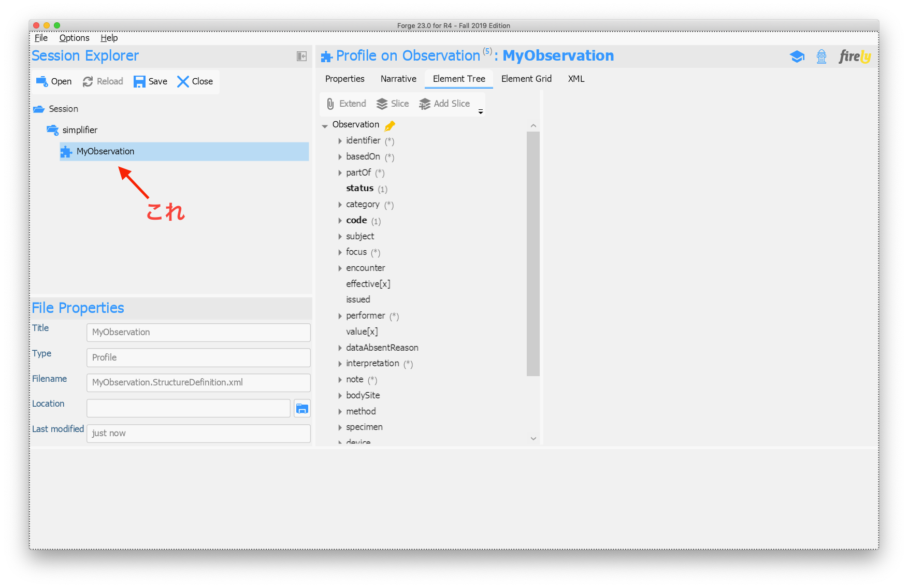This screenshot has width=908, height=588.
Task: Open the graduation cap learning icon
Action: click(797, 56)
